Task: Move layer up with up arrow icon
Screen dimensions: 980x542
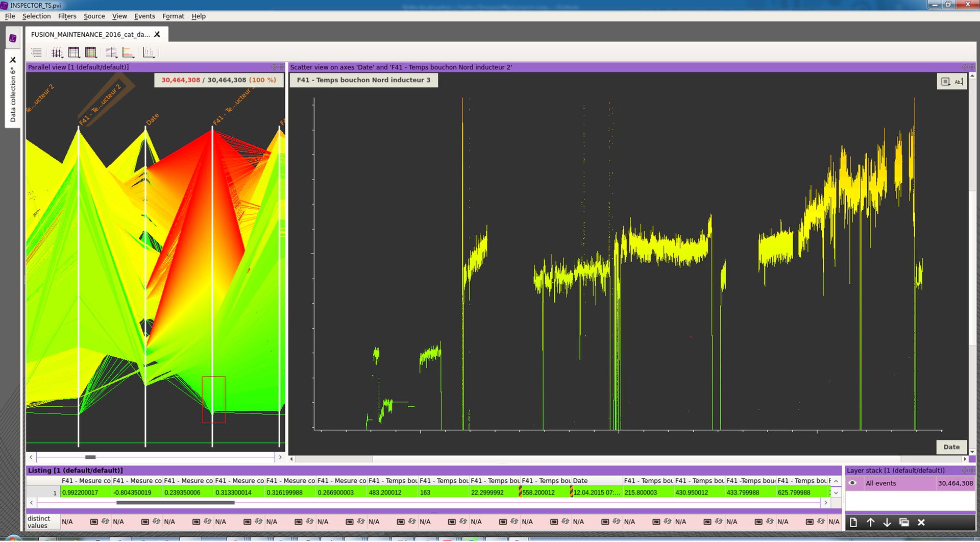Action: (x=870, y=522)
